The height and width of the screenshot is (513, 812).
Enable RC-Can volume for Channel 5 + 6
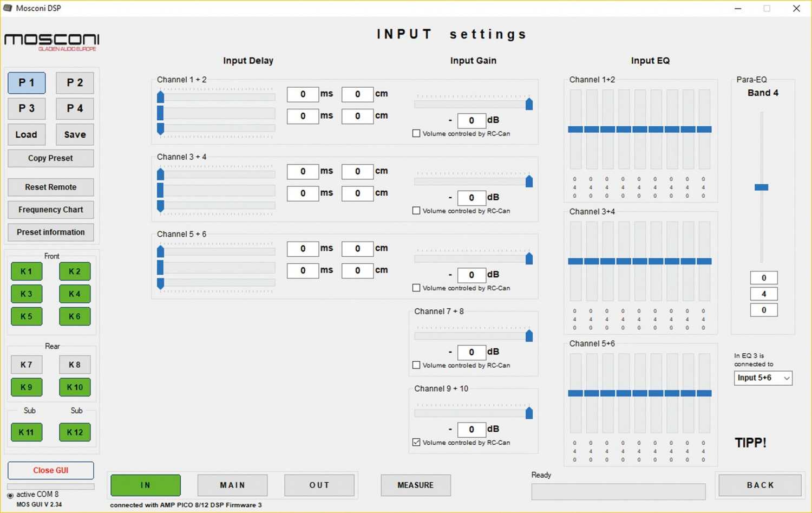pyautogui.click(x=416, y=288)
